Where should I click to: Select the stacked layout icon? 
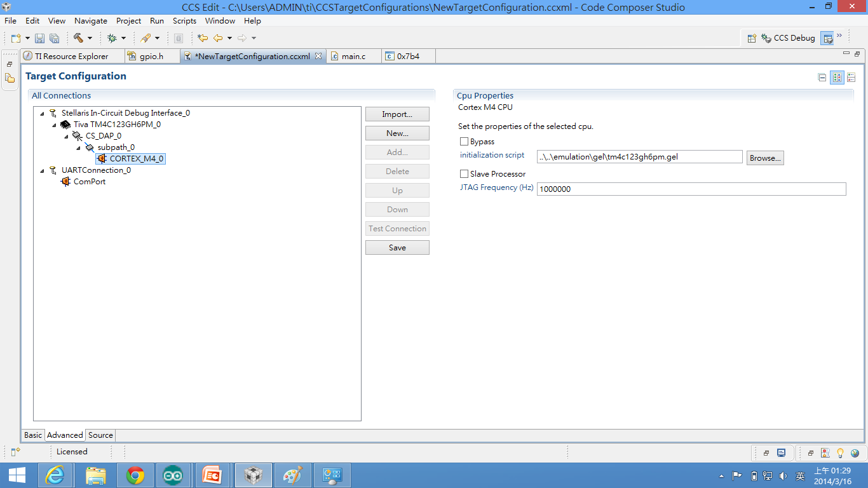(851, 78)
